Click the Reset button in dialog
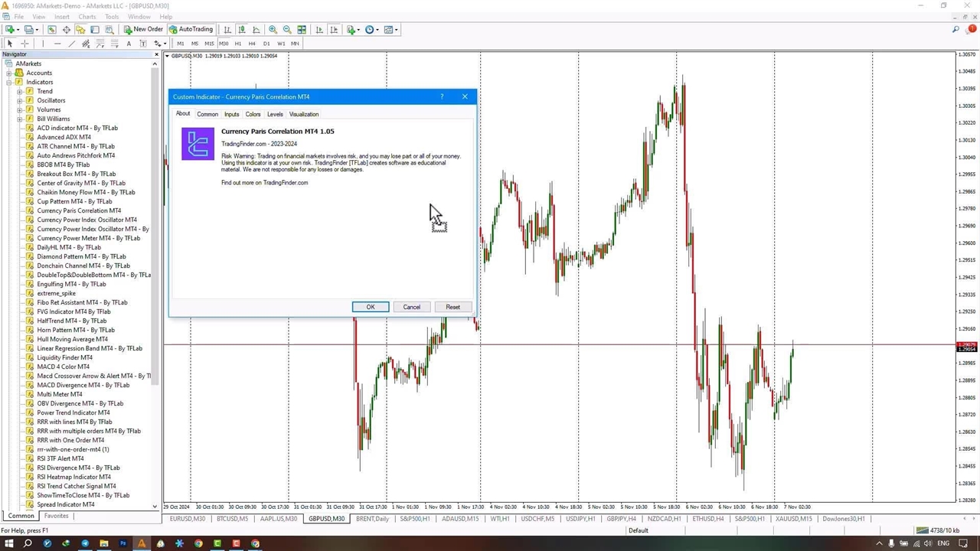Viewport: 980px width, 551px height. (452, 307)
